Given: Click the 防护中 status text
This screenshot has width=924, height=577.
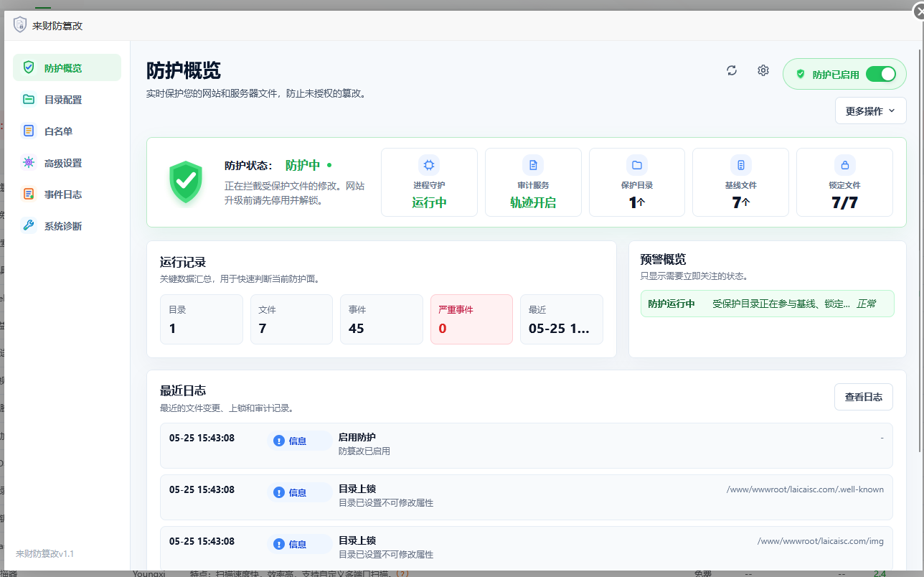Looking at the screenshot, I should (x=303, y=165).
